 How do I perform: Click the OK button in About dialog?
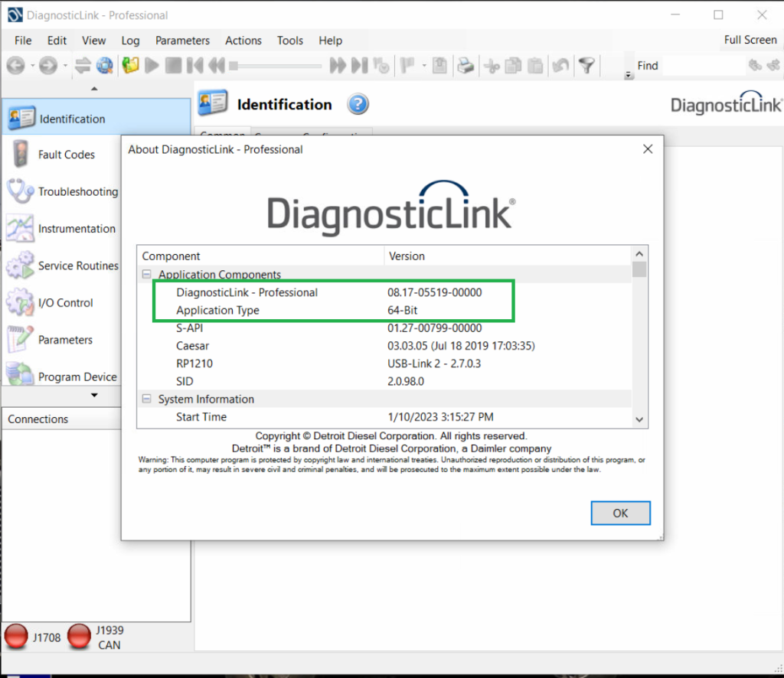point(620,513)
